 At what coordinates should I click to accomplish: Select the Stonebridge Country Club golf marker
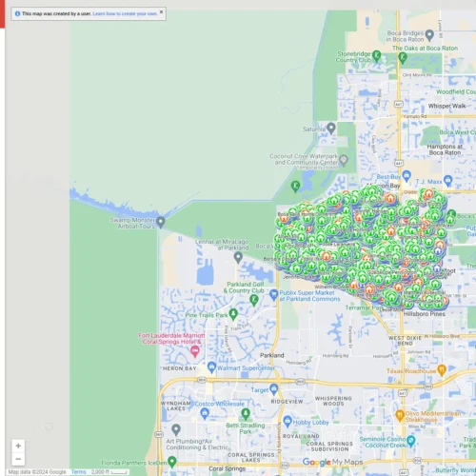point(376,56)
